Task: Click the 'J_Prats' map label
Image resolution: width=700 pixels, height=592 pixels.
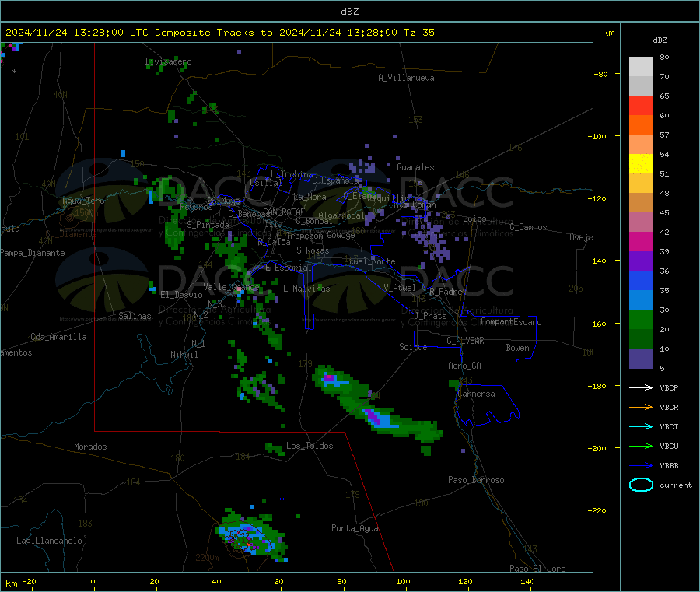Action: click(x=430, y=316)
